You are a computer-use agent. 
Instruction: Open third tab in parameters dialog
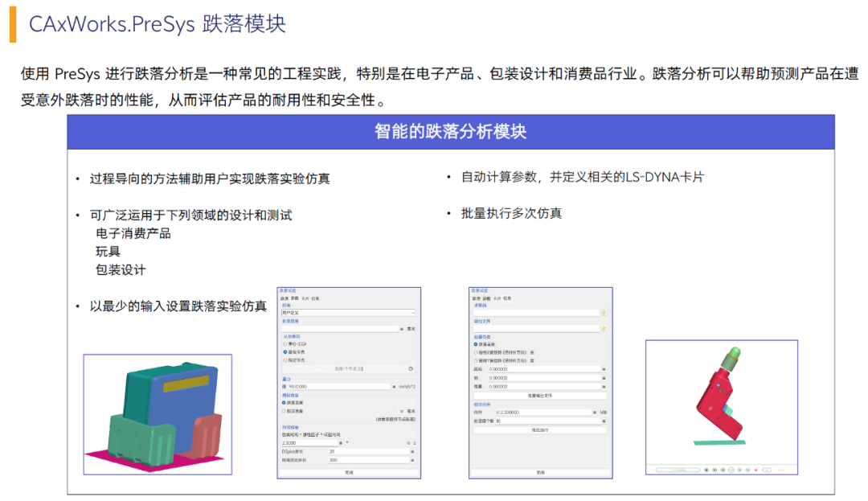coord(305,298)
